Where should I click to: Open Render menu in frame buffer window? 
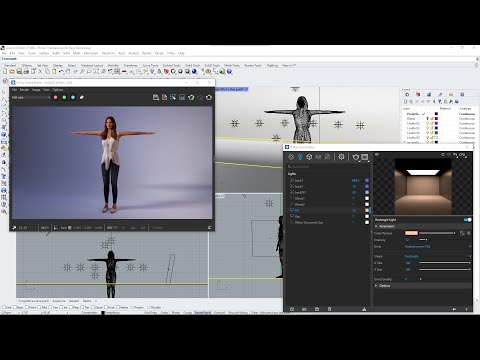pyautogui.click(x=24, y=90)
